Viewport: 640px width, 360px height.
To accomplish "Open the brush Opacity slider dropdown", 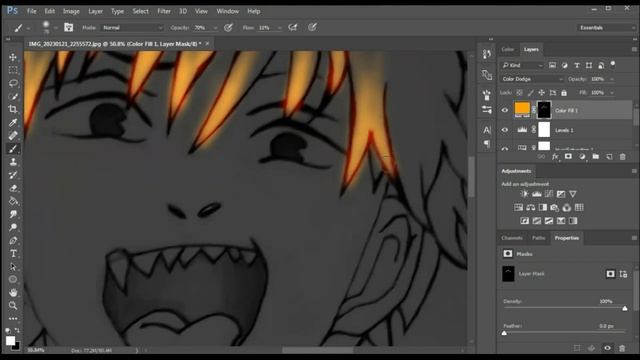I will (x=216, y=28).
